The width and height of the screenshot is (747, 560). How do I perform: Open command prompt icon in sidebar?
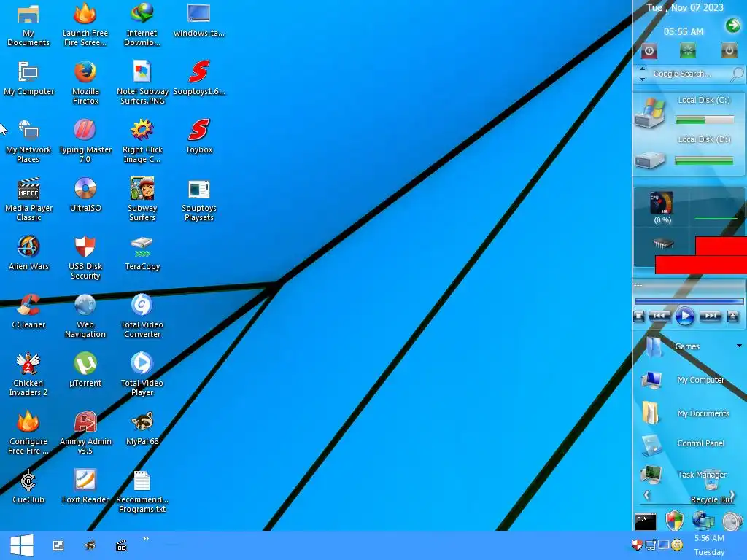tap(646, 521)
